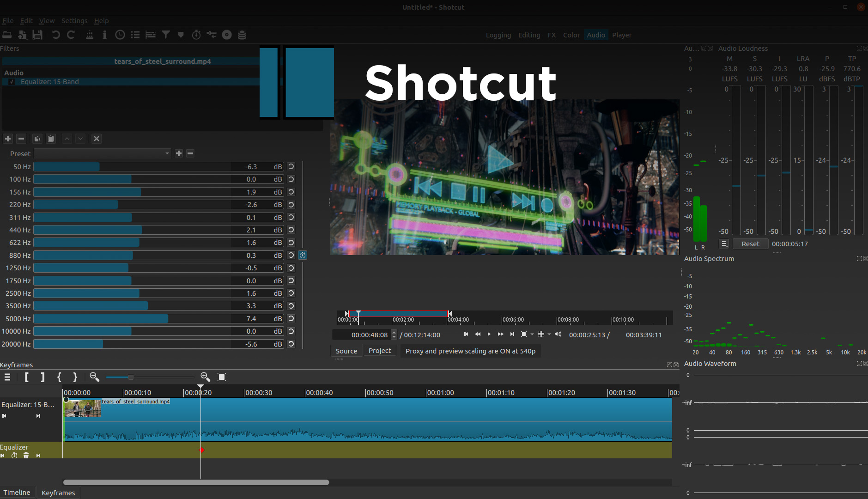Show the Timeline panel icon in the toolbar

tap(151, 35)
